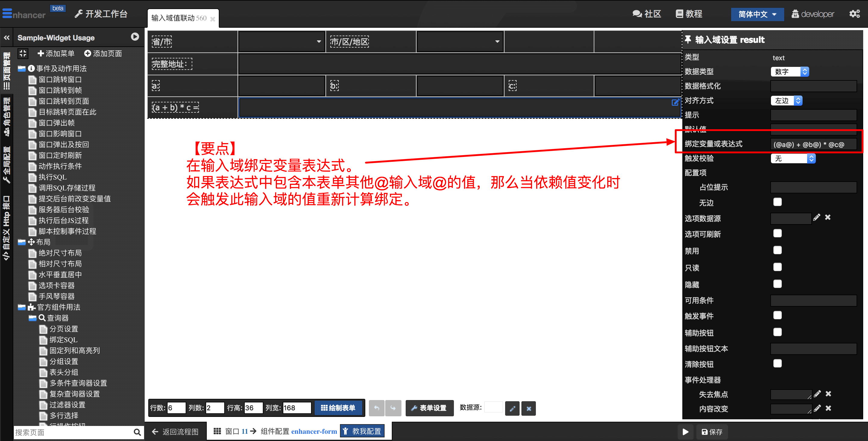Image resolution: width=868 pixels, height=441 pixels.
Task: Collapse the sidebar with double-chevron icon
Action: tap(7, 38)
